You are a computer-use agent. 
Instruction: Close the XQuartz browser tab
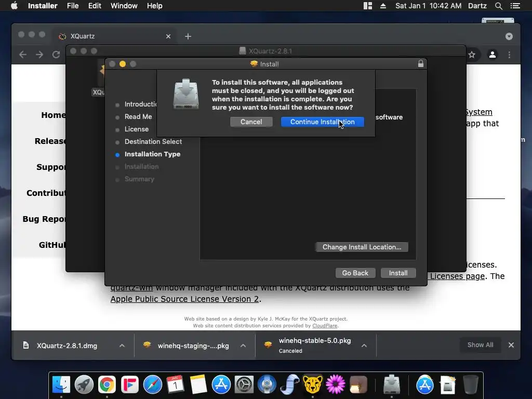168,36
